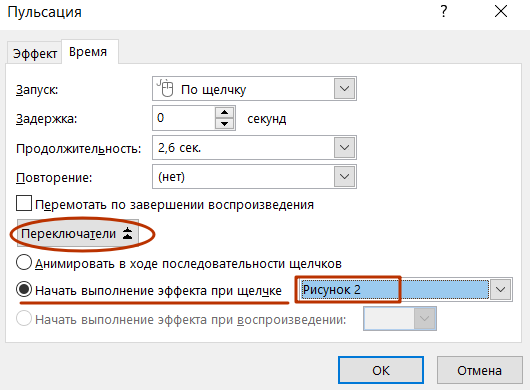Viewport: 530px width, 390px height.
Task: Click the Отмена button
Action: [479, 370]
